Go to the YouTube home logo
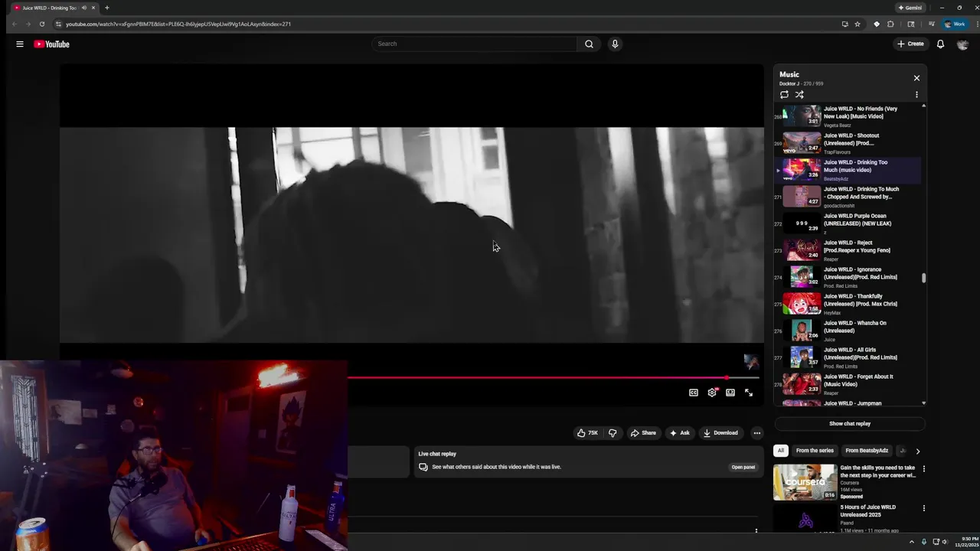The width and height of the screenshot is (980, 551). tap(51, 44)
